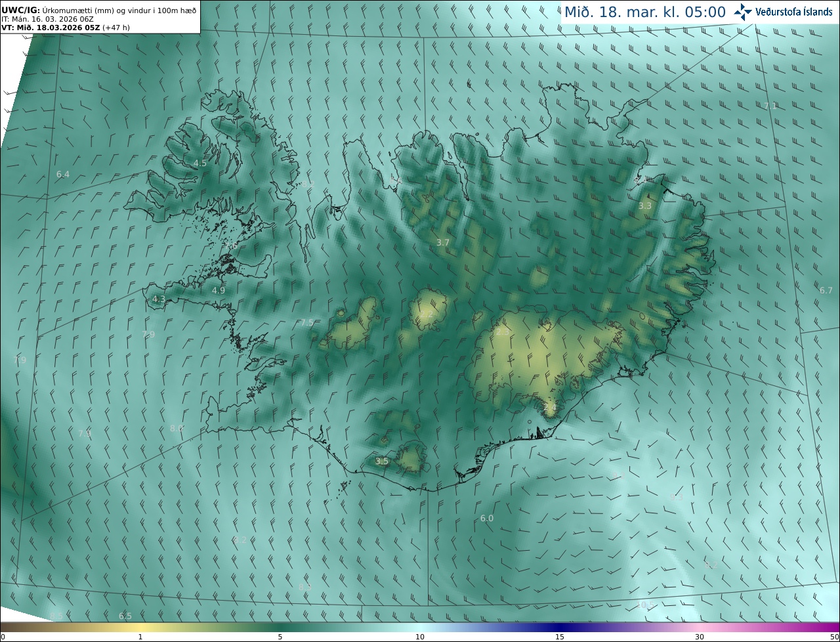The image size is (840, 642).
Task: Click the 3.5 value in south Iceland
Action: (382, 461)
